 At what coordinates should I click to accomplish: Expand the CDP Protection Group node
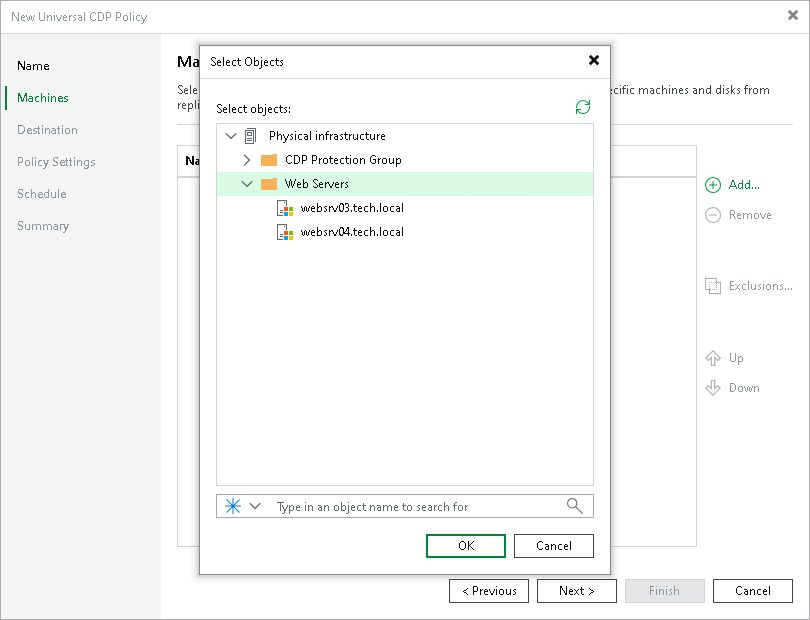[246, 160]
